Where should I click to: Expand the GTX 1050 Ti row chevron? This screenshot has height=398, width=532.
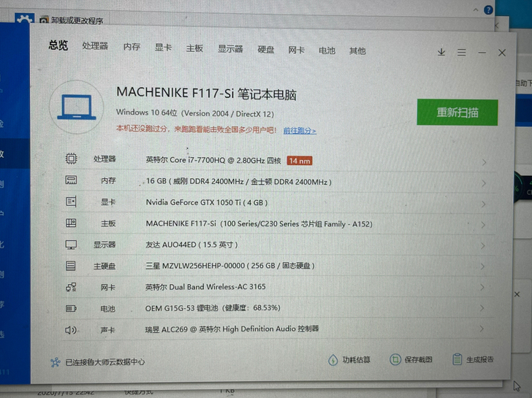coord(484,204)
